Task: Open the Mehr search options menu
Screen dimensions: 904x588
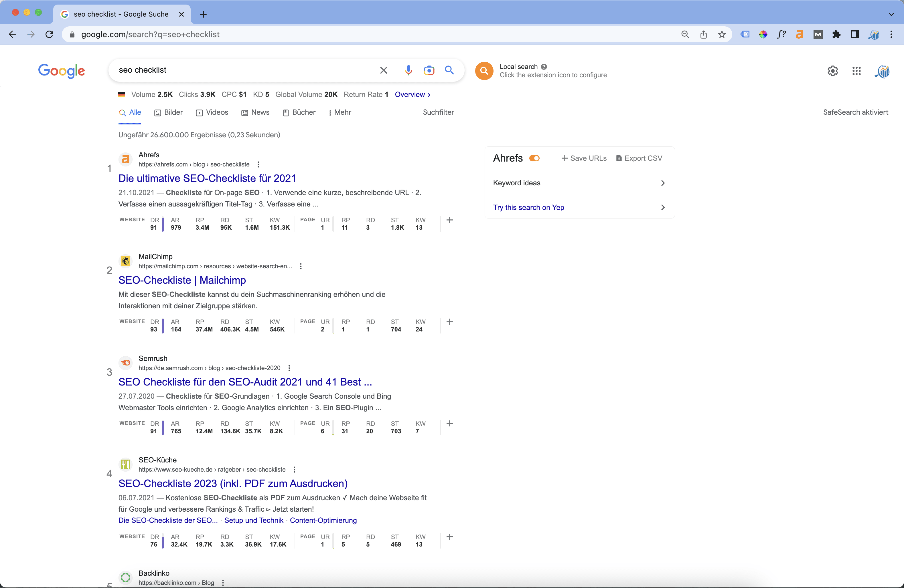Action: [x=340, y=112]
